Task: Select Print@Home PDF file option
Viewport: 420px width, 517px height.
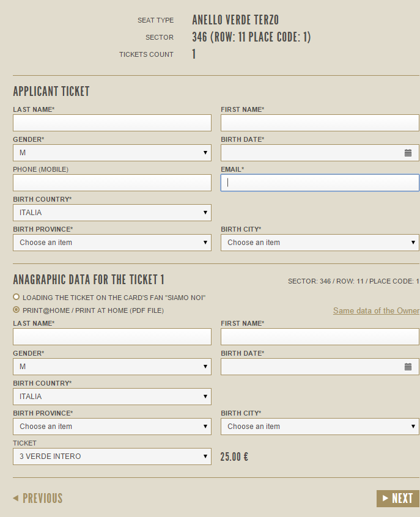Action: (x=16, y=310)
